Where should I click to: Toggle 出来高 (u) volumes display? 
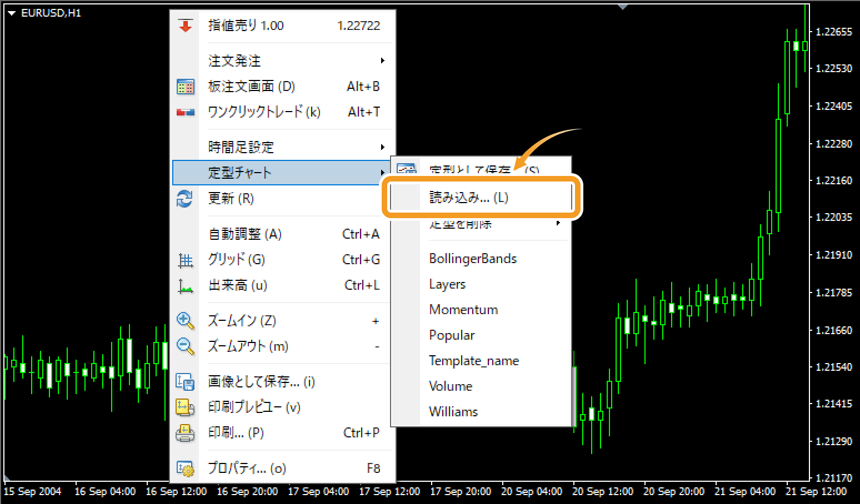pyautogui.click(x=283, y=285)
